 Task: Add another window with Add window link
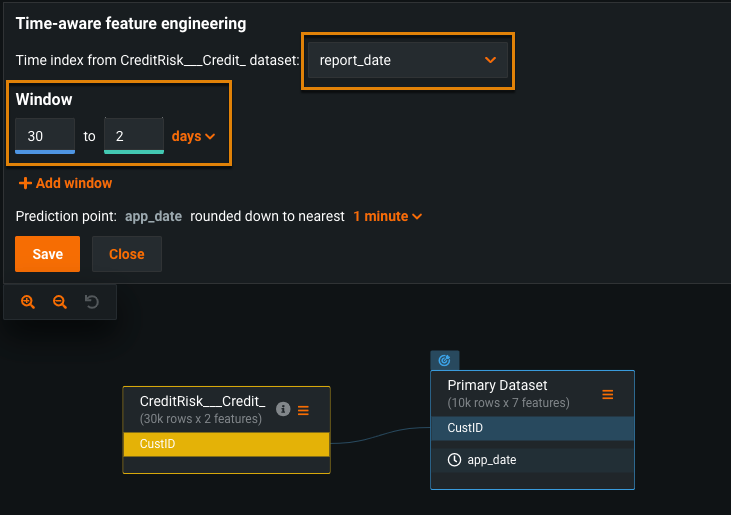click(65, 183)
